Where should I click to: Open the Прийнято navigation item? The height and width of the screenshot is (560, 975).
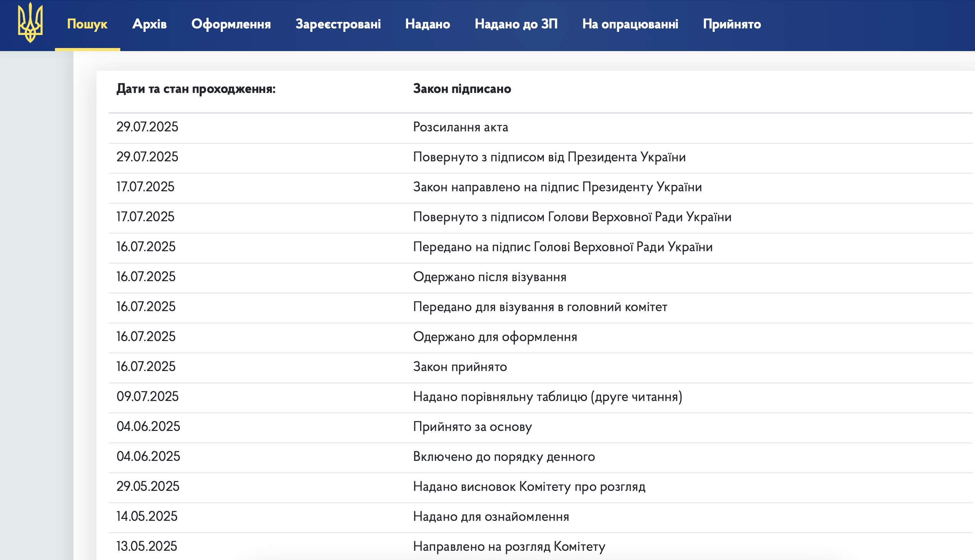[731, 24]
